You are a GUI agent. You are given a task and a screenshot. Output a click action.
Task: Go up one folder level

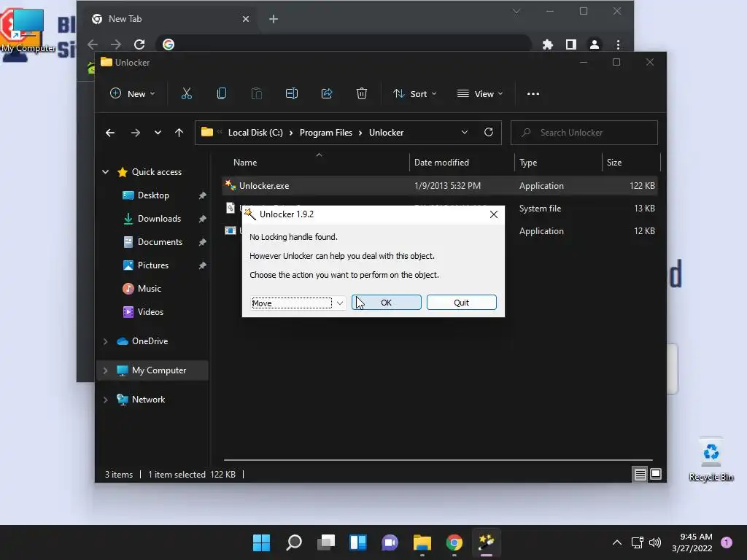point(179,133)
